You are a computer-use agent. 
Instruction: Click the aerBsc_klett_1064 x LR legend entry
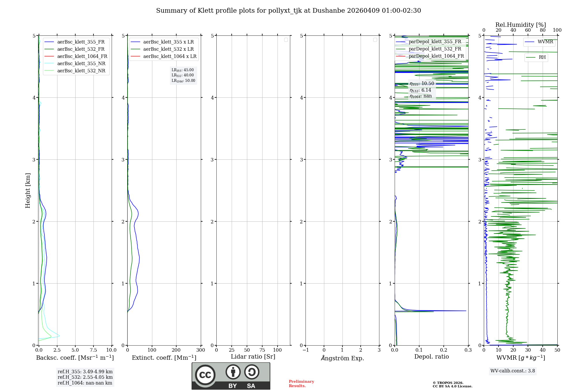pyautogui.click(x=170, y=56)
